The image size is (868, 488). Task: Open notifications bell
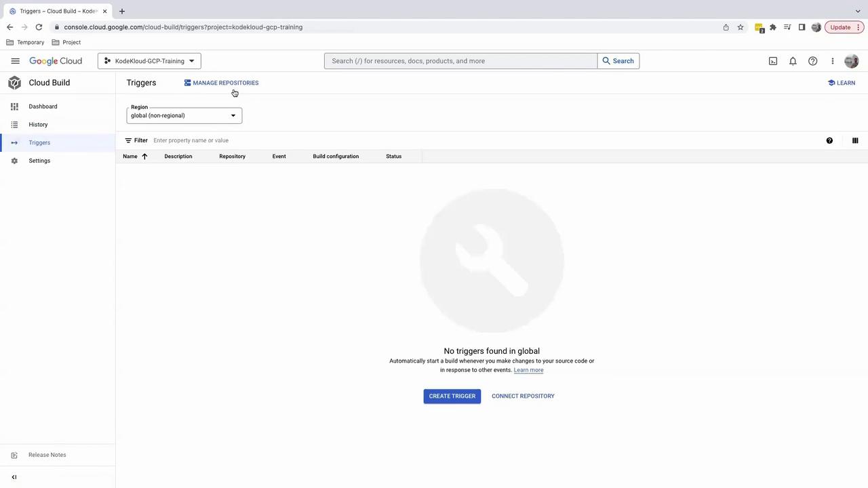click(x=793, y=61)
